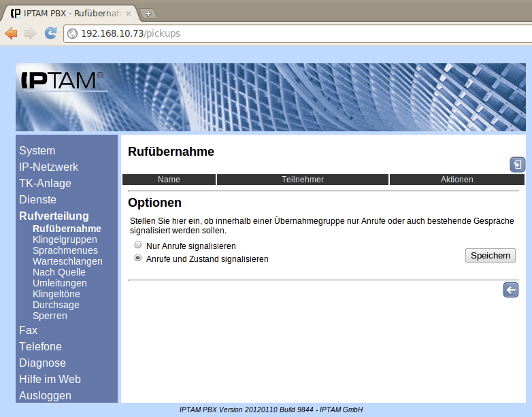Click Ausloggen to log out

coord(45,395)
